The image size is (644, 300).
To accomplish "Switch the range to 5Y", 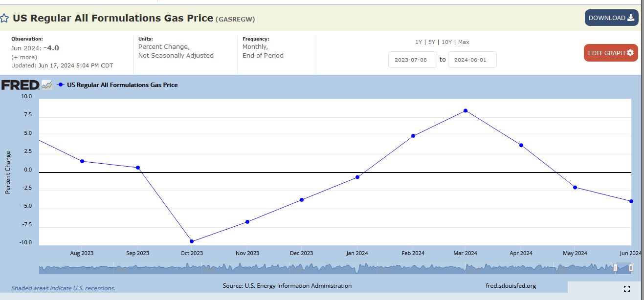I will point(430,42).
